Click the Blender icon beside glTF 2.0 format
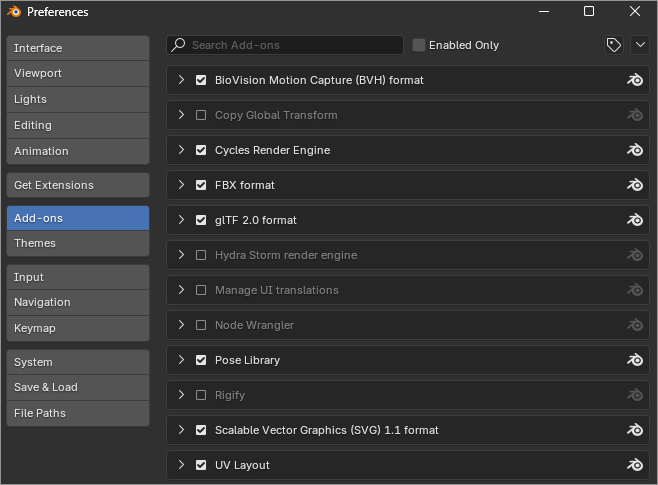The width and height of the screenshot is (658, 485). point(634,220)
